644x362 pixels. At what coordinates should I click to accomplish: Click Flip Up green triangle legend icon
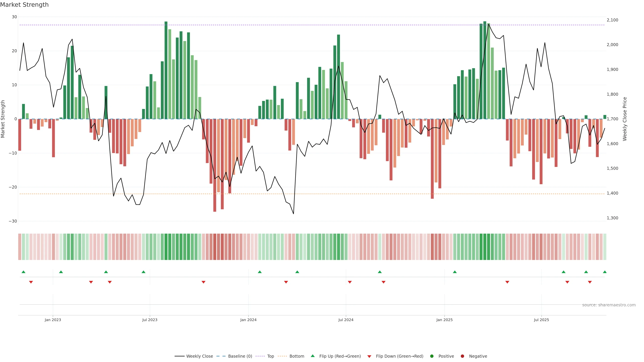[312, 356]
